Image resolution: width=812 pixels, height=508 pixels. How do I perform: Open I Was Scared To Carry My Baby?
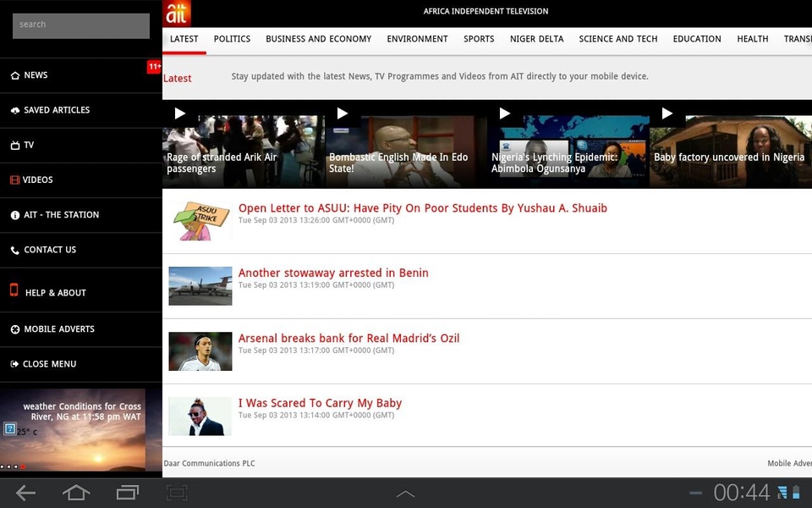tap(320, 403)
